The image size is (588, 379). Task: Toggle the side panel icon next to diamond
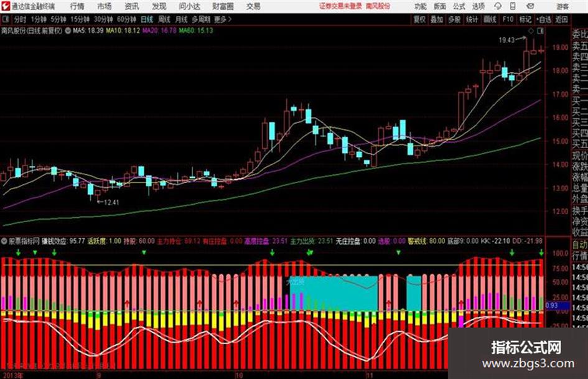(540, 31)
